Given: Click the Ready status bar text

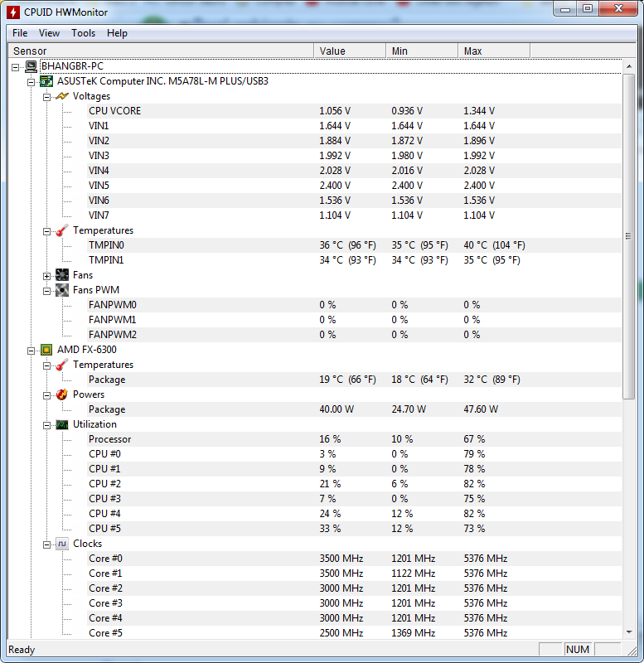Looking at the screenshot, I should pos(22,650).
